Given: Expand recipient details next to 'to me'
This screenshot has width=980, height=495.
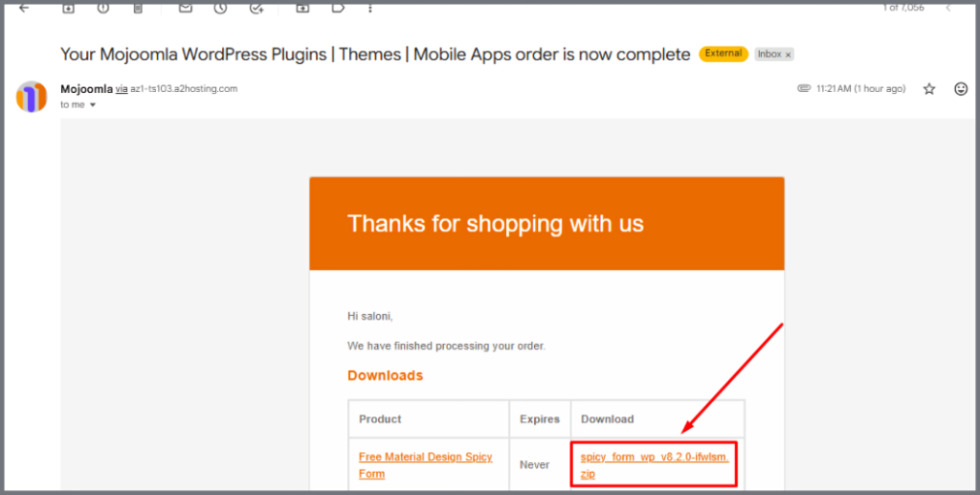Looking at the screenshot, I should [x=93, y=105].
